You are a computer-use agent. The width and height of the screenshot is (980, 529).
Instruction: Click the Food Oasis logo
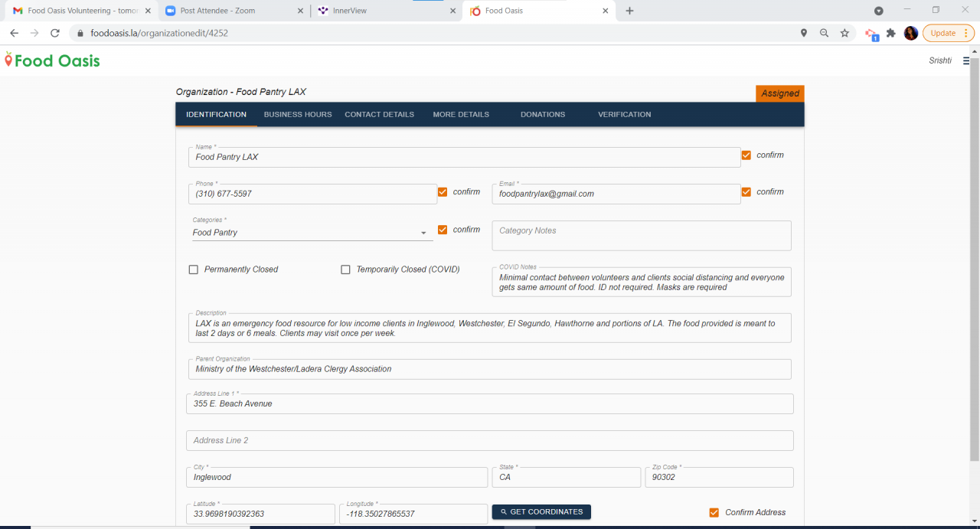pyautogui.click(x=52, y=60)
